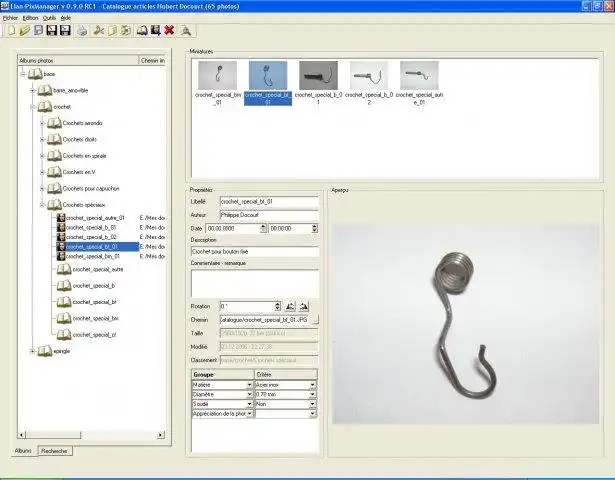Expand the Crochets pour capuchon album

(42, 189)
